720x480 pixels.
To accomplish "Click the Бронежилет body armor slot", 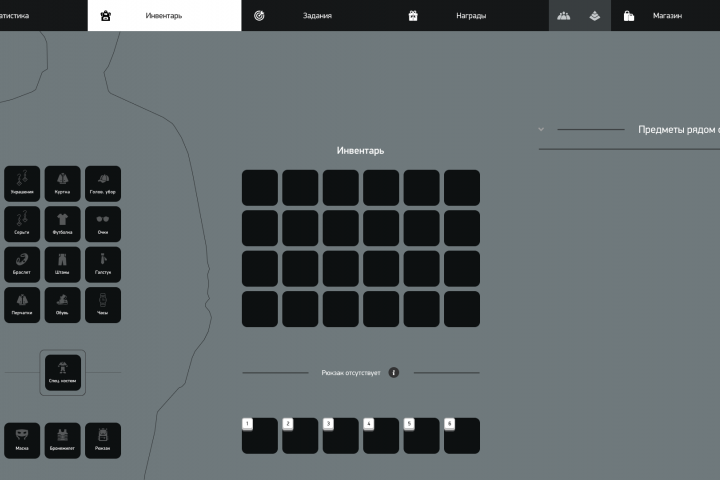I will click(x=62, y=440).
